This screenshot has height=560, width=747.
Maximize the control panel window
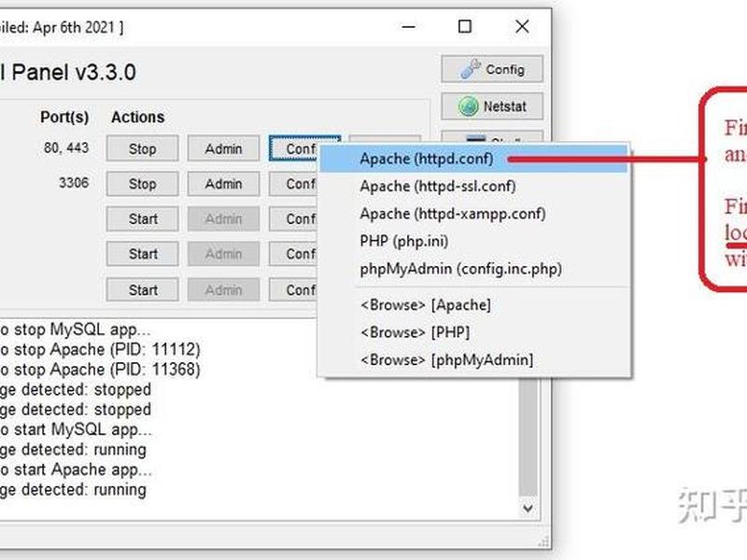pos(465,27)
